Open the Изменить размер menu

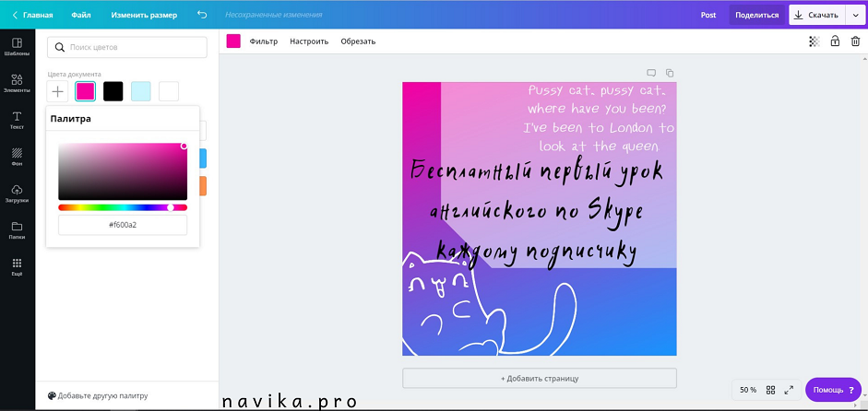[x=144, y=15]
